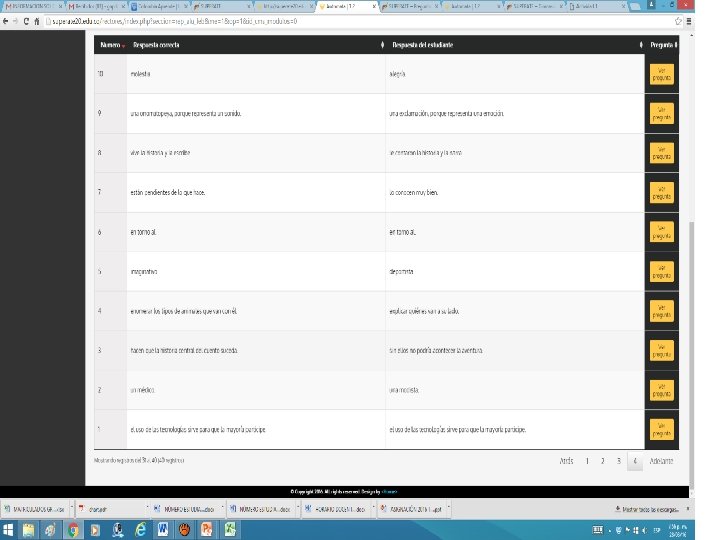This screenshot has width=720, height=540.
Task: Open Ver pregunta in row 1
Action: 662,429
